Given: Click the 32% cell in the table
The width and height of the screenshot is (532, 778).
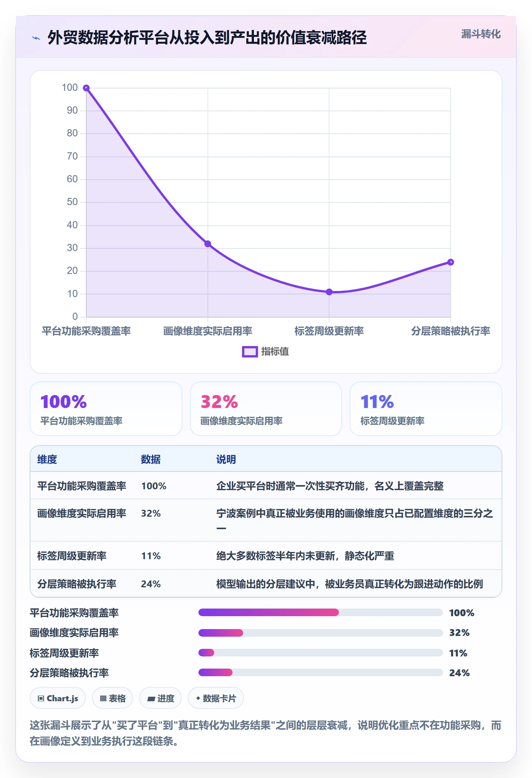Looking at the screenshot, I should point(151,514).
